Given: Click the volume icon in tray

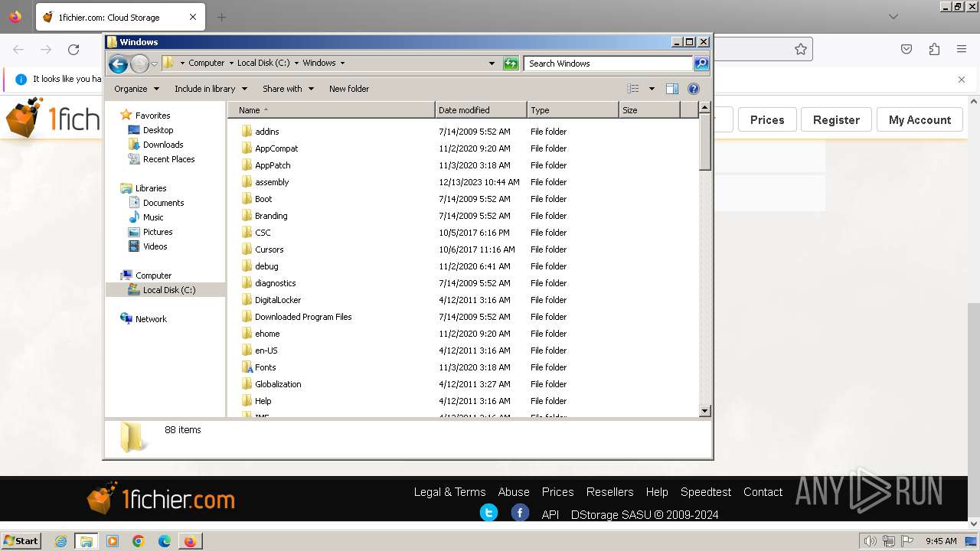Looking at the screenshot, I should 871,541.
